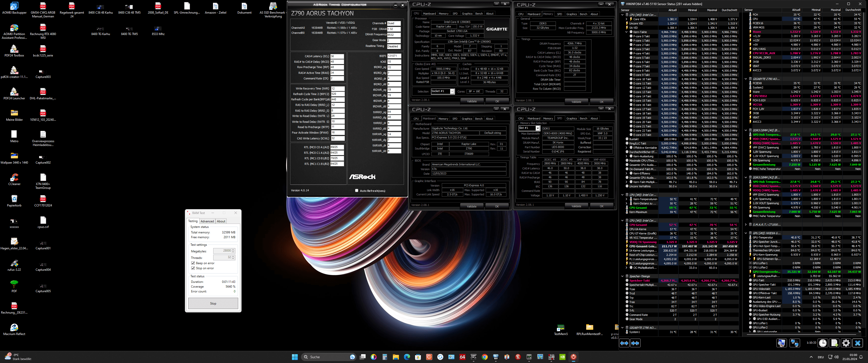Open Bench tab in top-left CPU-Z window
The height and width of the screenshot is (363, 868).
tap(479, 14)
